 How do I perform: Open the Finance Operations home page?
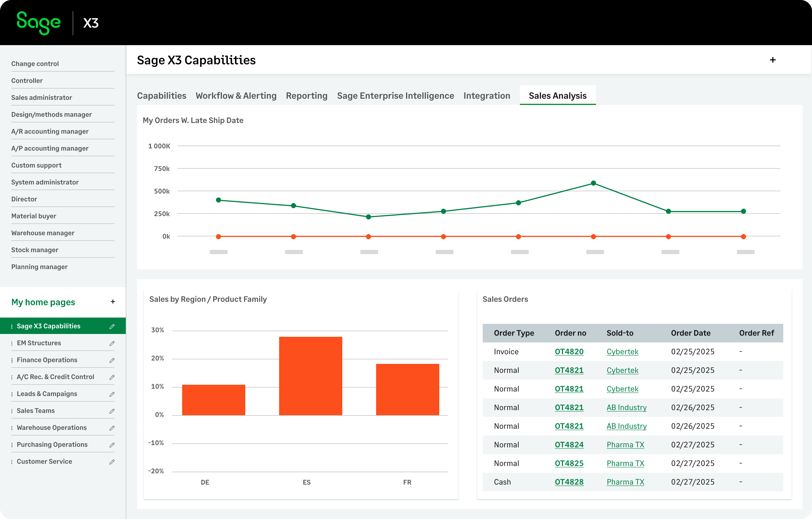(x=47, y=360)
